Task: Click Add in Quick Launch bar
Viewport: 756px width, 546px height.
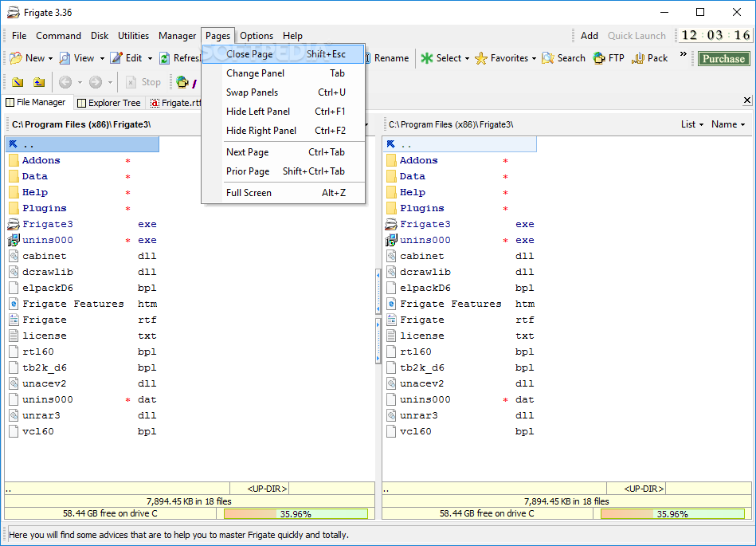Action: click(590, 36)
